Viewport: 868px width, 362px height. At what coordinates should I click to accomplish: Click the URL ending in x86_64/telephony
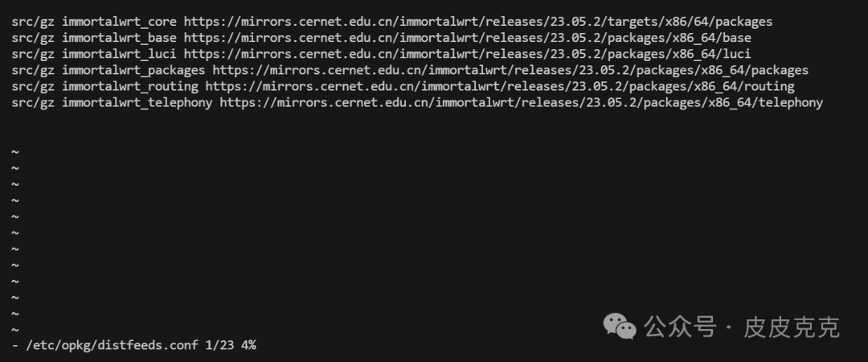point(522,102)
